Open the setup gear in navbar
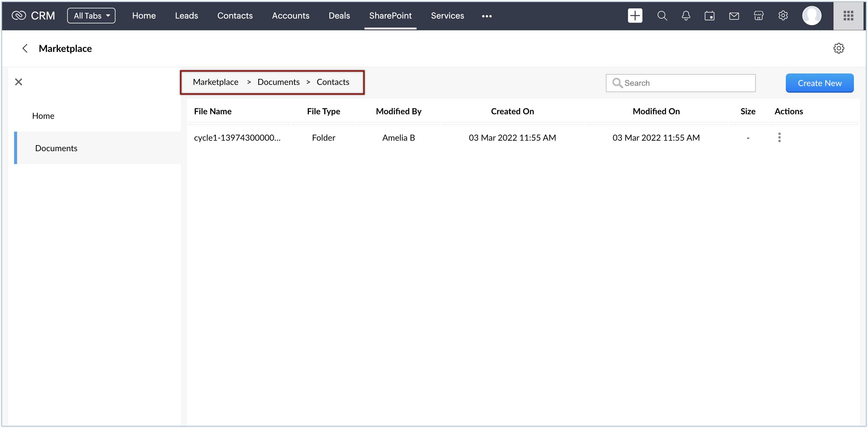The width and height of the screenshot is (868, 428). point(783,16)
